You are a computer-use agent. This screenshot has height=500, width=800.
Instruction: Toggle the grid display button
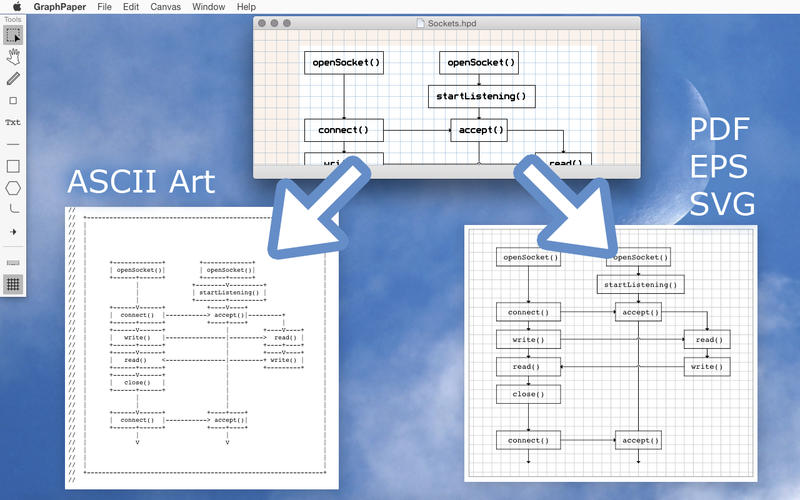pos(13,284)
